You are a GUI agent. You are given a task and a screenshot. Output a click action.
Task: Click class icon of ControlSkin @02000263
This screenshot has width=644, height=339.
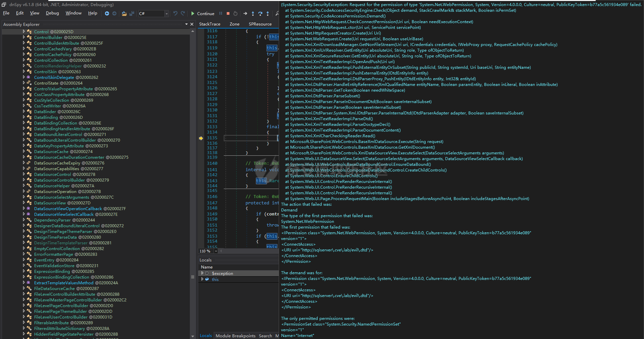click(29, 71)
